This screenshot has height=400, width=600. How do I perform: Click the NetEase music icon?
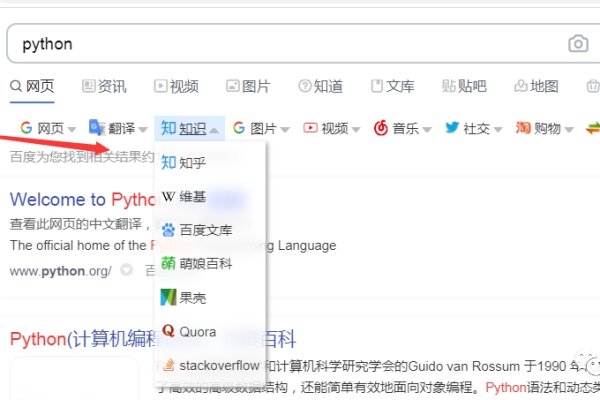pyautogui.click(x=381, y=128)
